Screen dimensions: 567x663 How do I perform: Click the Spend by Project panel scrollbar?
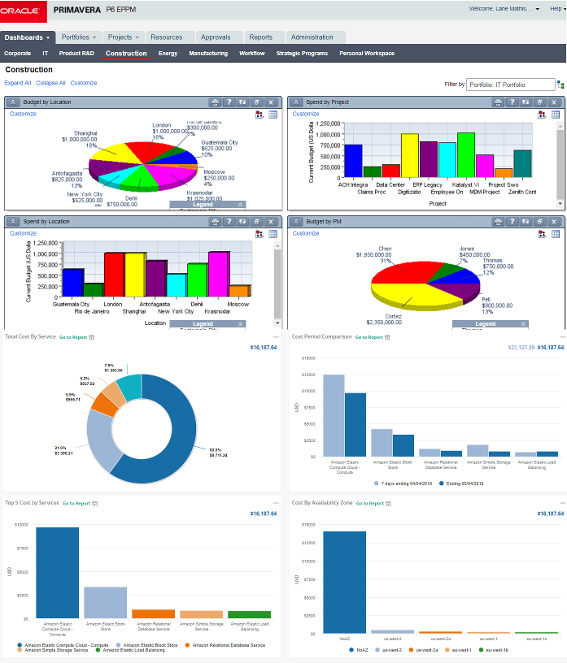pyautogui.click(x=560, y=165)
